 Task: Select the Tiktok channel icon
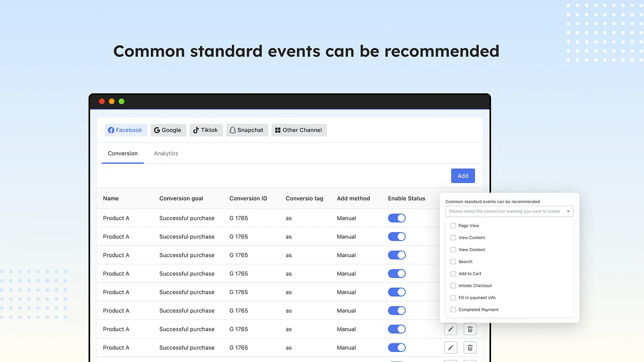pyautogui.click(x=196, y=130)
